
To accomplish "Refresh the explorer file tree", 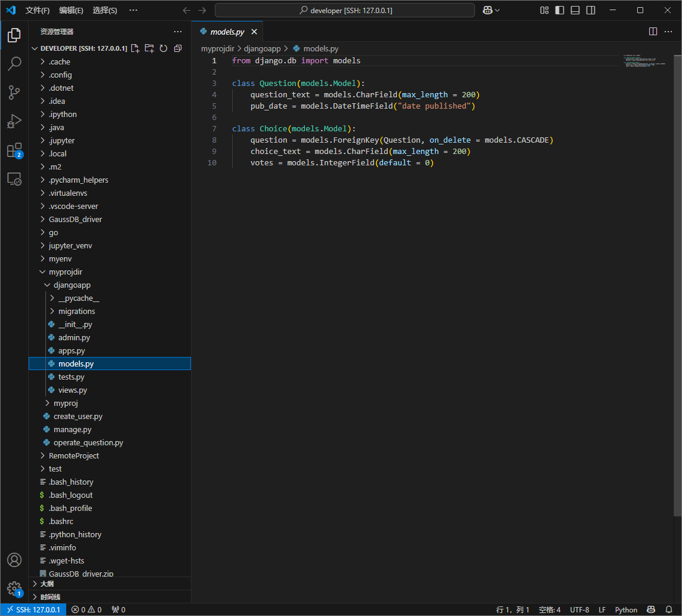I will tap(163, 48).
